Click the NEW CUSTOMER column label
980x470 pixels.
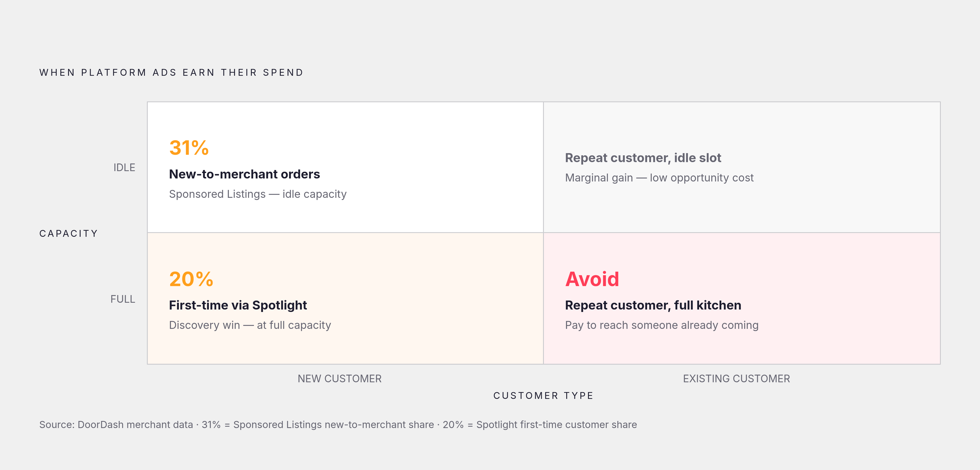click(339, 379)
